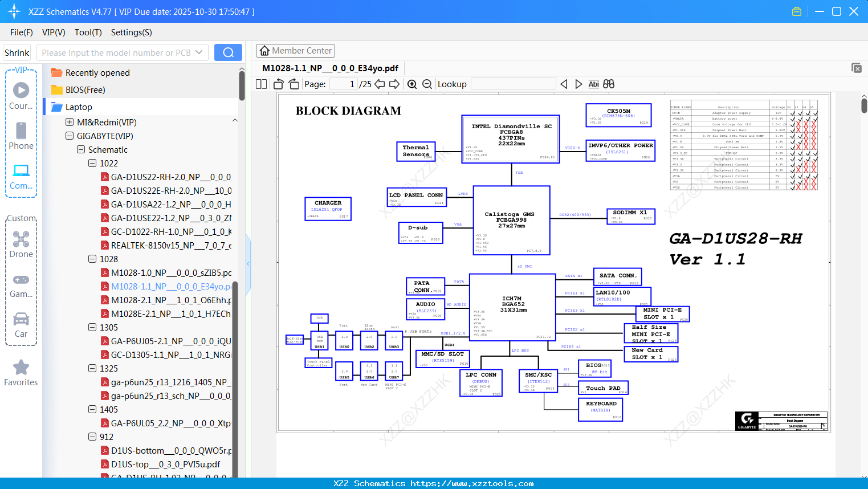Click the Lookup text field
This screenshot has width=868, height=489.
point(513,84)
